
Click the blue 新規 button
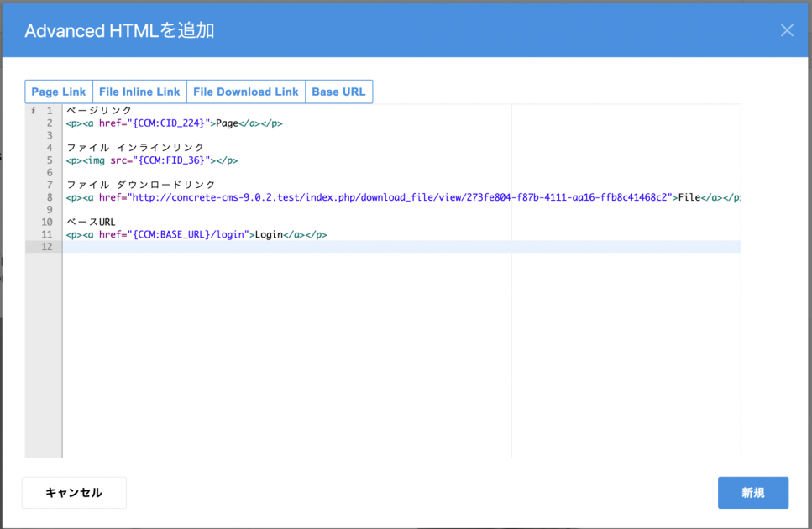[752, 493]
